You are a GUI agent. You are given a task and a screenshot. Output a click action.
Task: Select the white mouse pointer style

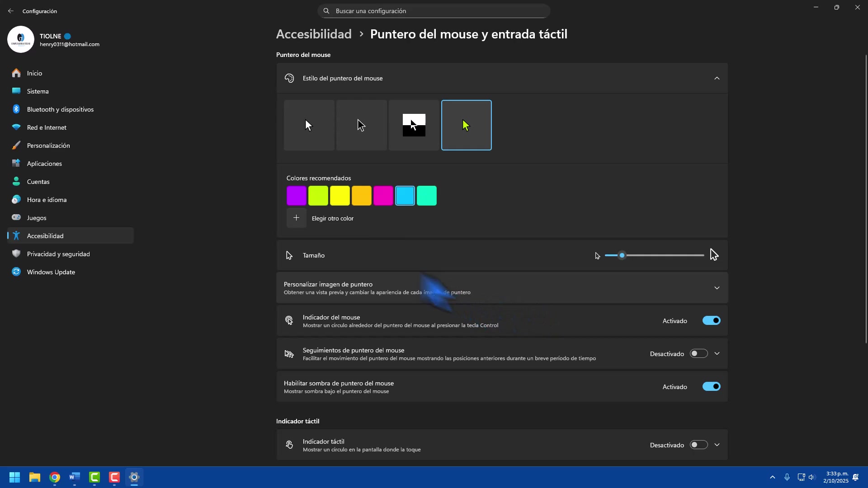tap(309, 125)
